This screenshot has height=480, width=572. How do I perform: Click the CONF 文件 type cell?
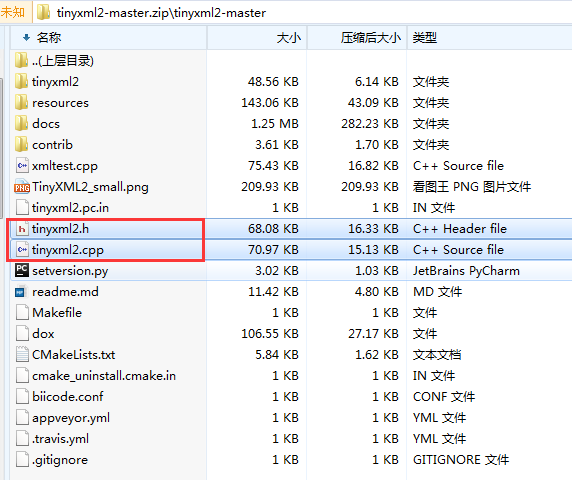pyautogui.click(x=444, y=396)
